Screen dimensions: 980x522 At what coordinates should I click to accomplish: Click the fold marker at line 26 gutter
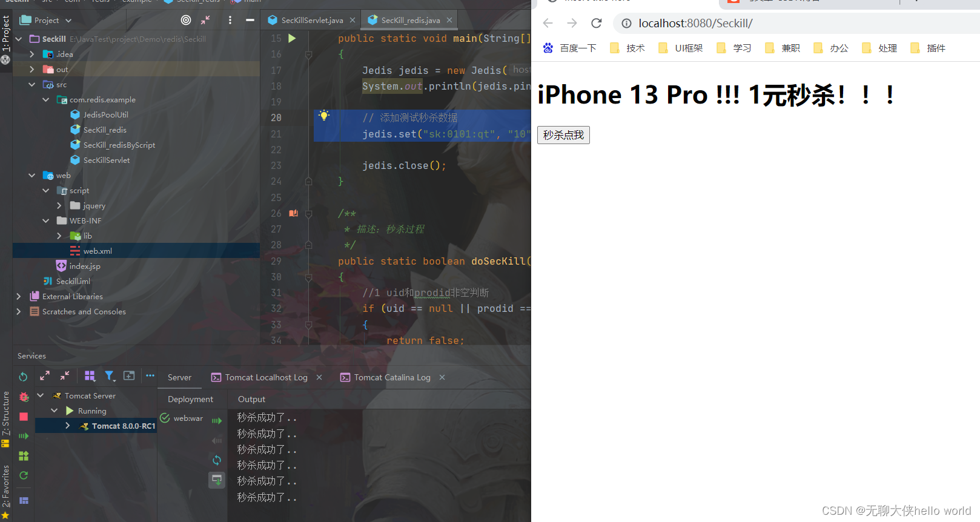click(309, 213)
